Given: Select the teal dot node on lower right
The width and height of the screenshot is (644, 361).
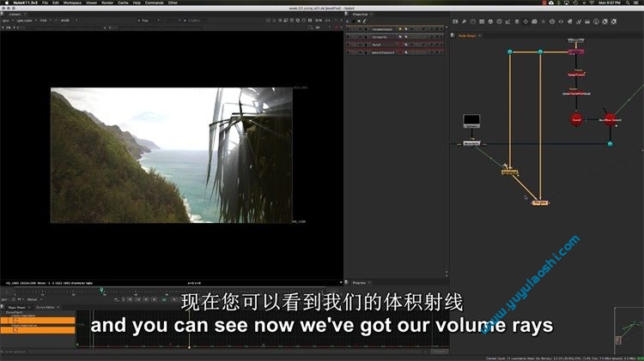Looking at the screenshot, I should 610,144.
